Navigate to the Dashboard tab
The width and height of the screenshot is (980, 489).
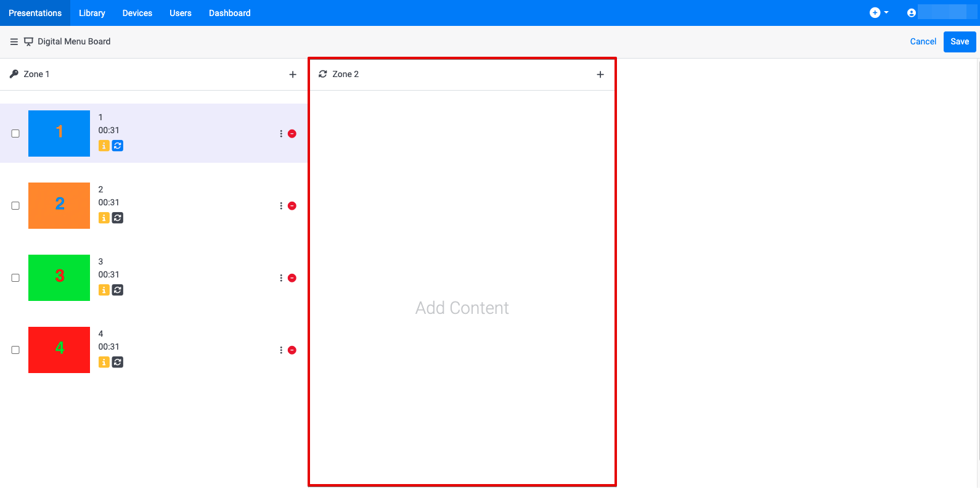tap(230, 13)
